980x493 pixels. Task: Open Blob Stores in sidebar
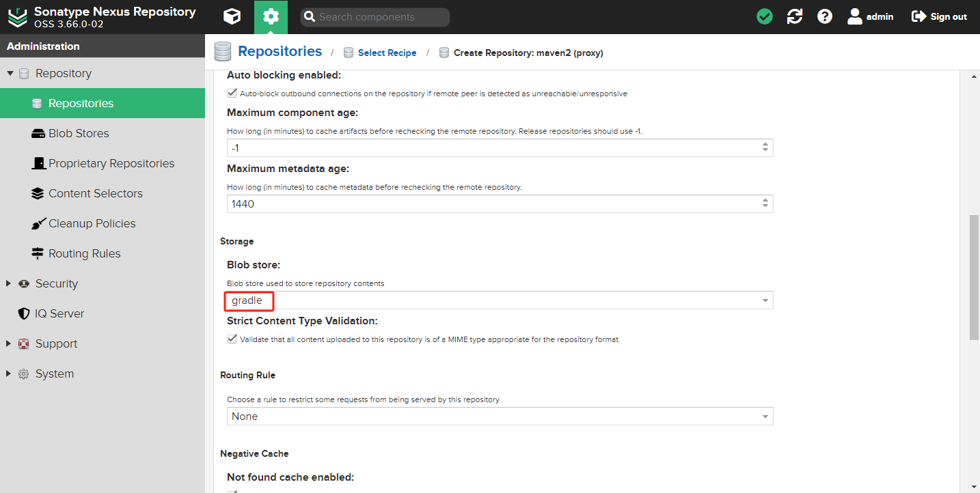click(79, 134)
